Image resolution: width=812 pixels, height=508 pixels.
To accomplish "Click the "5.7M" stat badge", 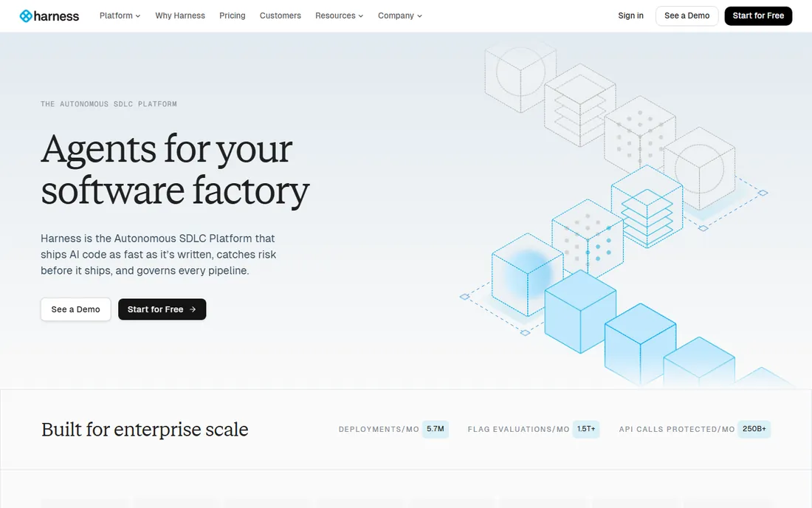I will (436, 429).
